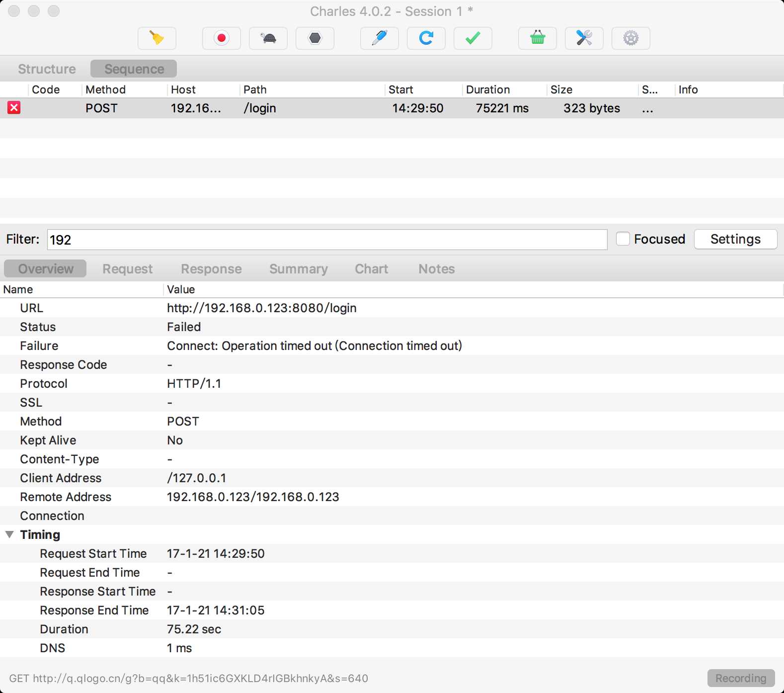Select the Response End Time row
Image resolution: width=784 pixels, height=693 pixels.
coord(392,610)
